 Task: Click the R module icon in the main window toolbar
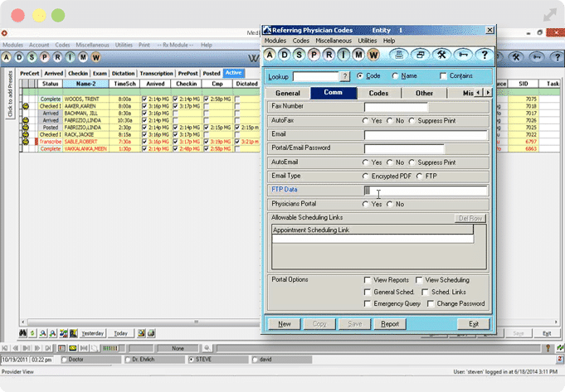tap(57, 57)
